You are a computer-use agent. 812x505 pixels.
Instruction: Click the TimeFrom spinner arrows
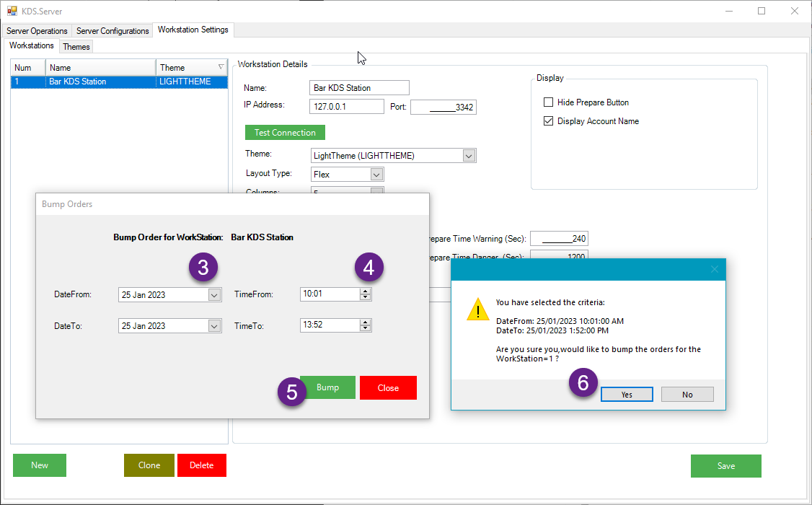tap(366, 294)
